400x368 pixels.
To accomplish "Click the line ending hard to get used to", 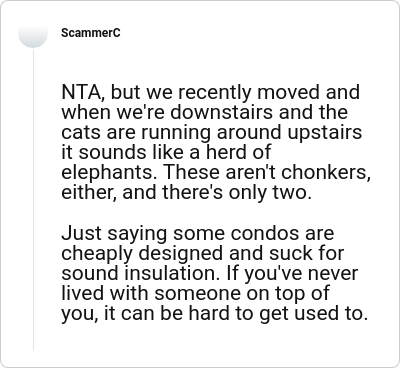I will coord(215,314).
